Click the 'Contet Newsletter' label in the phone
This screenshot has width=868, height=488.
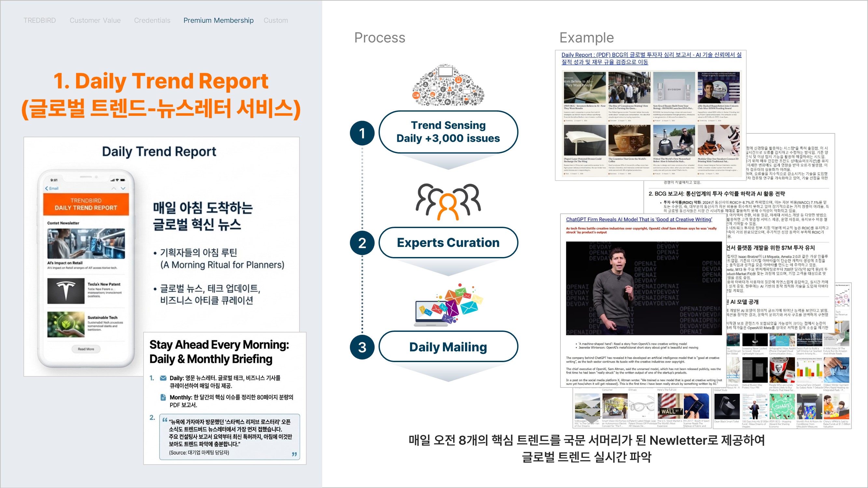point(63,223)
